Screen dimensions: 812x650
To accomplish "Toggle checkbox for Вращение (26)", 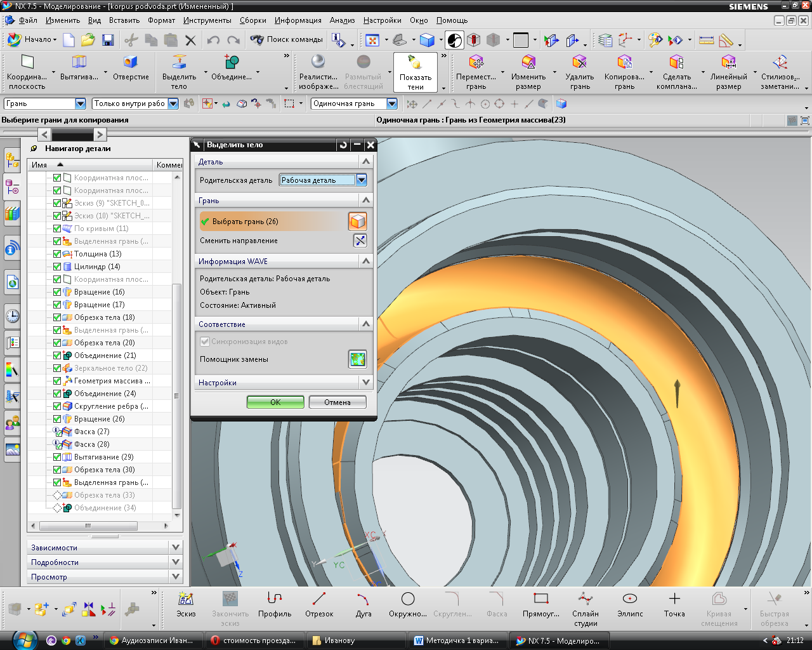I will tap(57, 419).
